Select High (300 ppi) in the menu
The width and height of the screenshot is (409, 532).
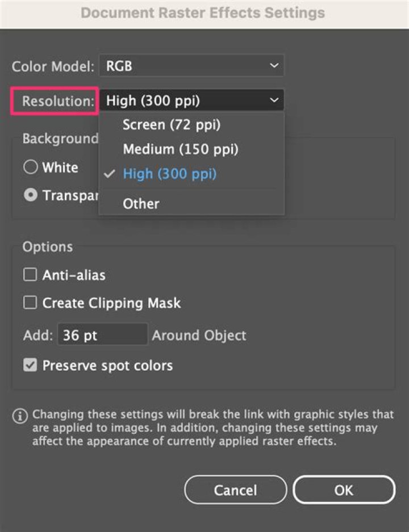point(169,174)
